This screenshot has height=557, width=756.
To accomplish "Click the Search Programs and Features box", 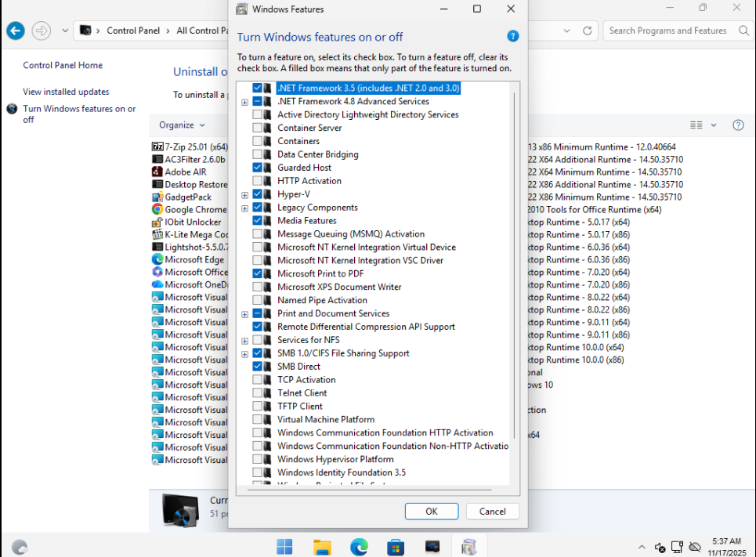I will [668, 31].
